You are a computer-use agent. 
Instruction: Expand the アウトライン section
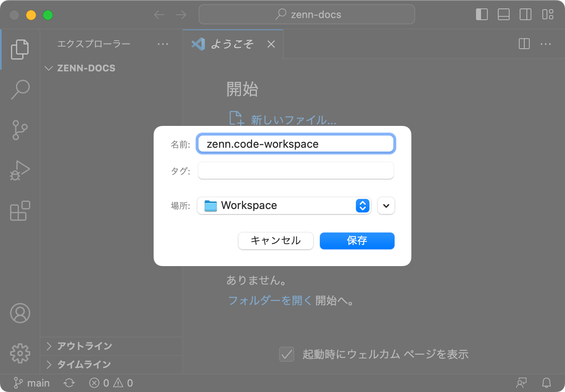coord(111,346)
